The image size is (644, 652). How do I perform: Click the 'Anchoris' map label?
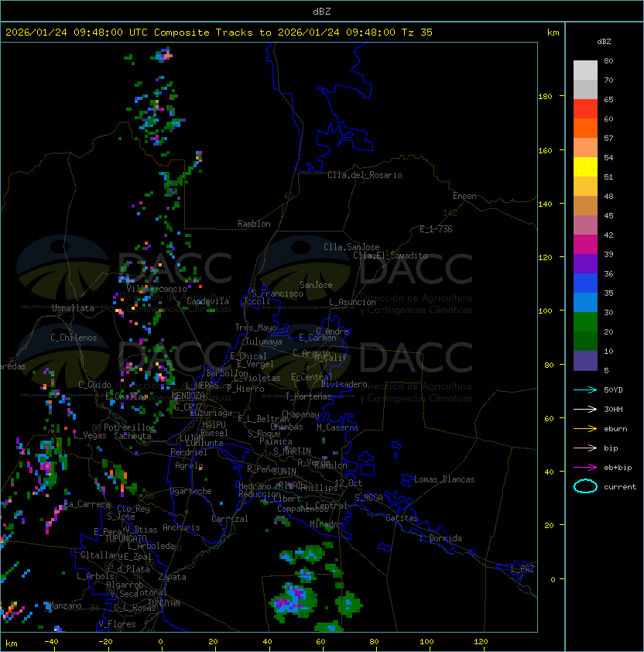(181, 527)
